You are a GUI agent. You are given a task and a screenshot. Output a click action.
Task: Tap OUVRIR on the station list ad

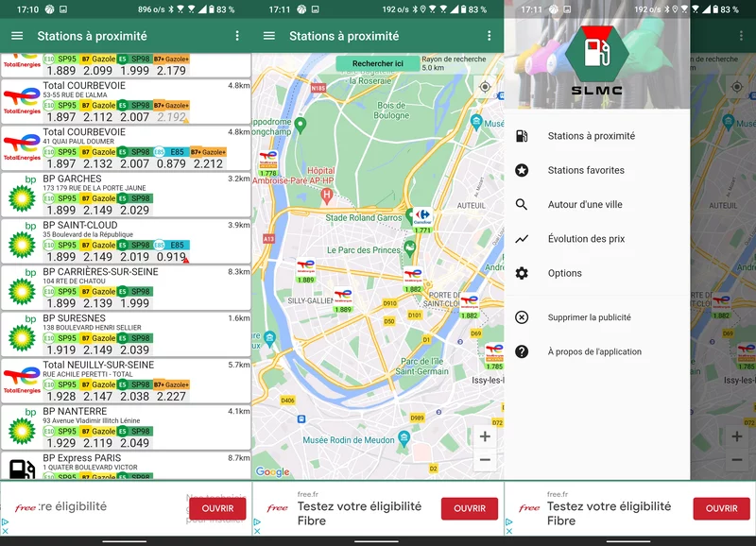217,508
